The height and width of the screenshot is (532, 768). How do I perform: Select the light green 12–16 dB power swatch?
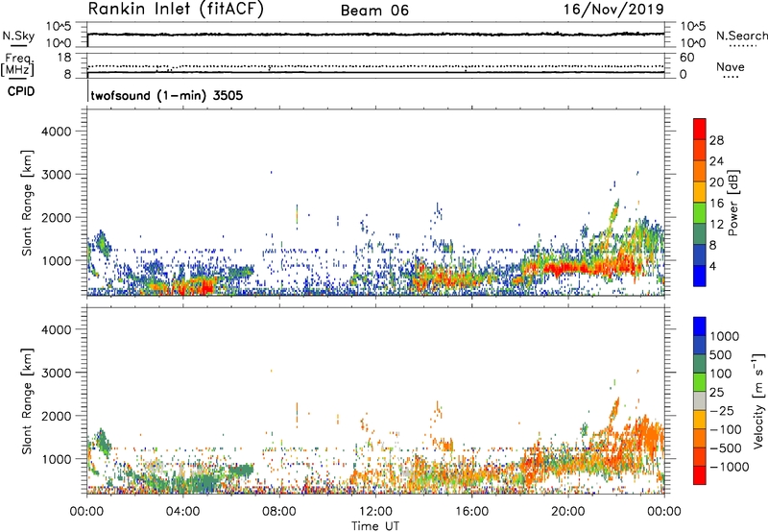click(700, 212)
